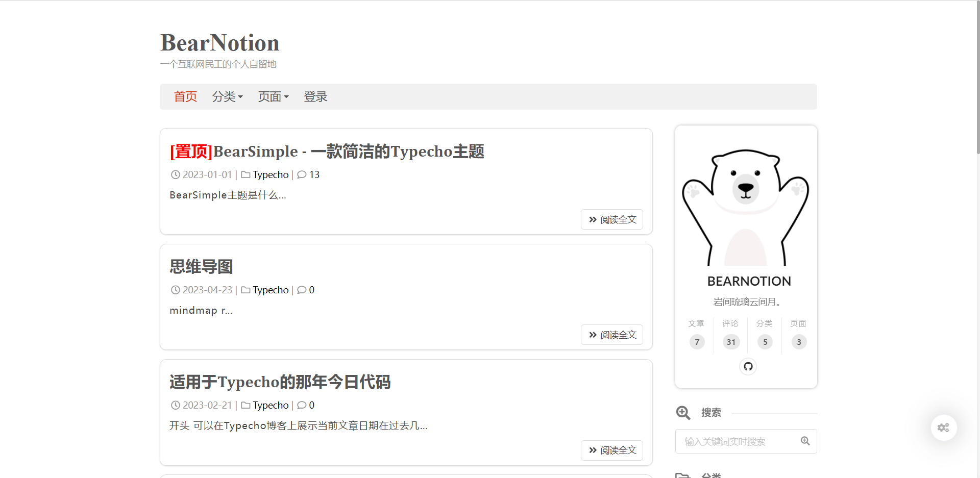Click the comment count 13 on the BearSimple post
The width and height of the screenshot is (980, 478).
click(x=314, y=174)
